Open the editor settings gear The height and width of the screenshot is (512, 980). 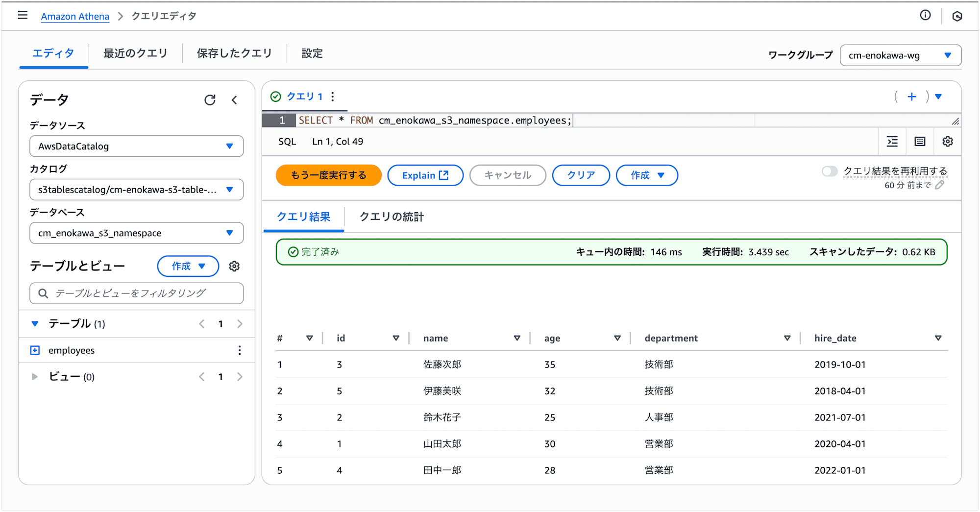coord(948,142)
